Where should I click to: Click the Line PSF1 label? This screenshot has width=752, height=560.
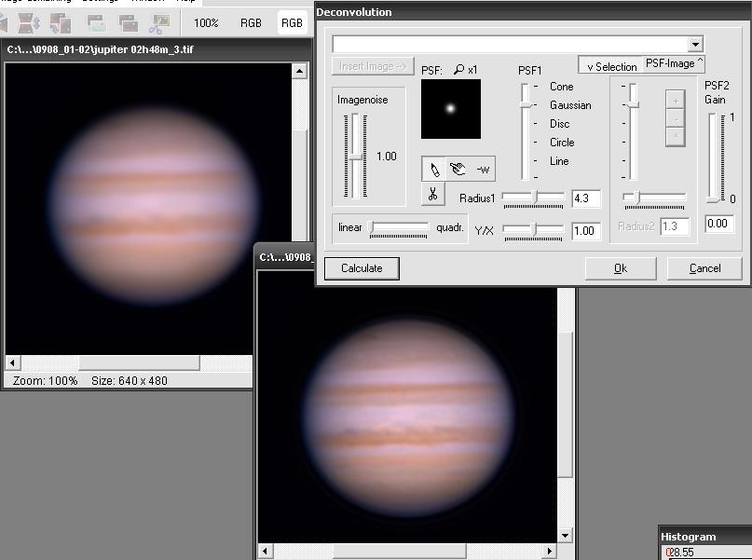coord(559,161)
